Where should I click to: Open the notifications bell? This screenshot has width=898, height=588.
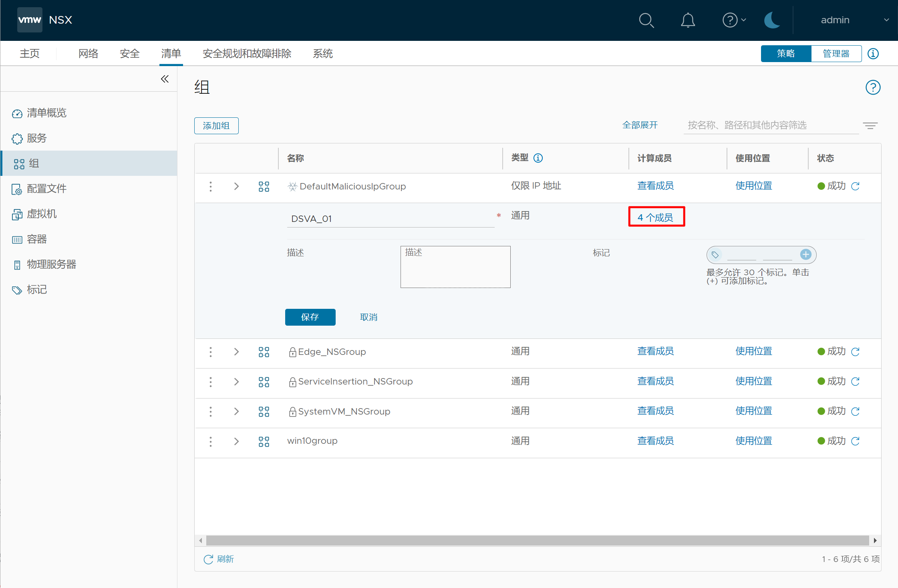click(x=688, y=20)
